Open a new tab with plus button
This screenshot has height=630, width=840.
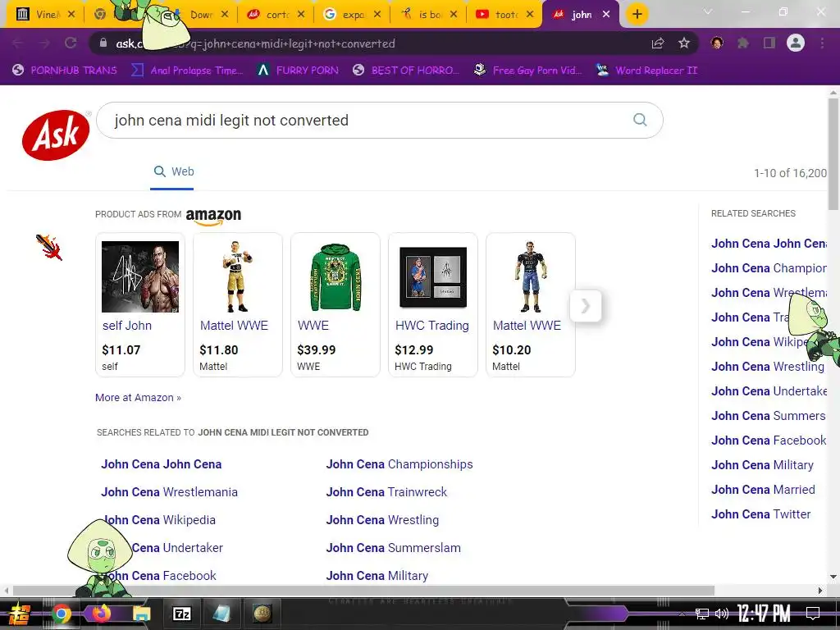(x=637, y=15)
